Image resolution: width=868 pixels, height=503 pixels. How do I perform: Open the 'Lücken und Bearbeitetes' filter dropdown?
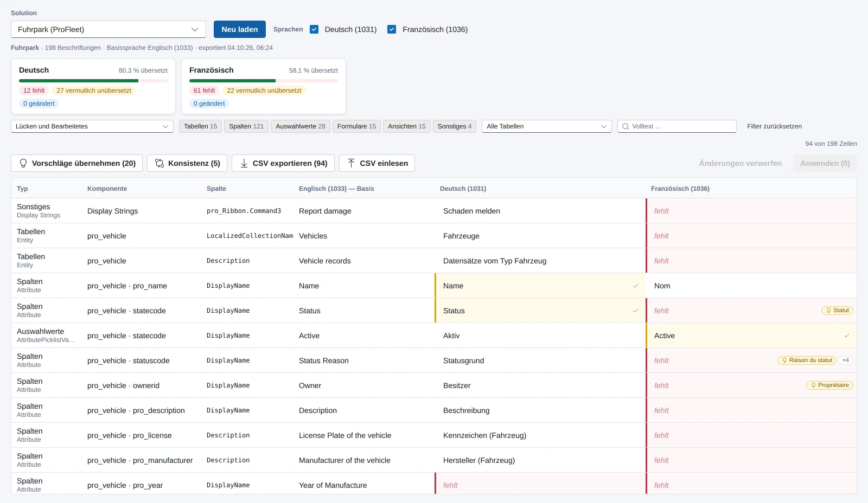coord(92,126)
